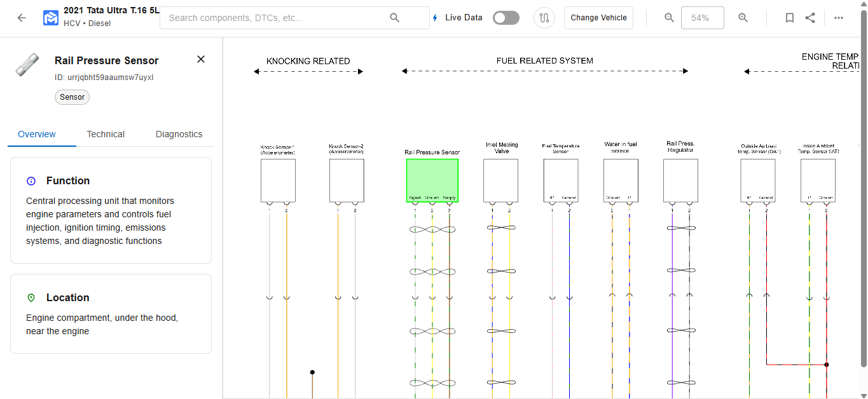Click the search components input field
This screenshot has height=399, width=868.
[277, 18]
